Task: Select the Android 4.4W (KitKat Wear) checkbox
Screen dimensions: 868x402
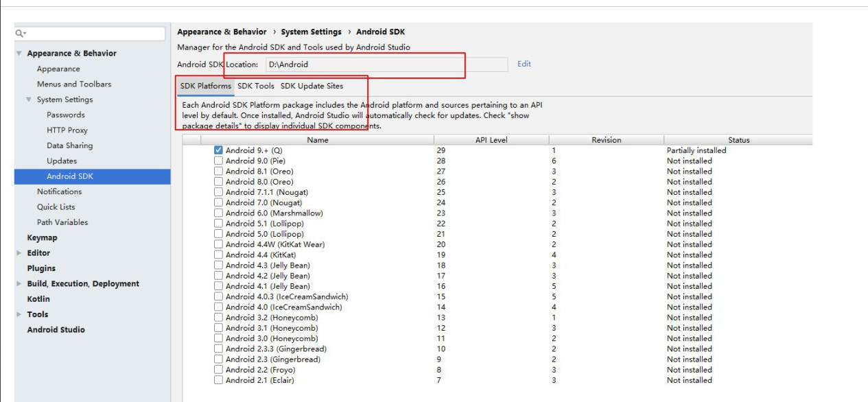Action: 218,244
